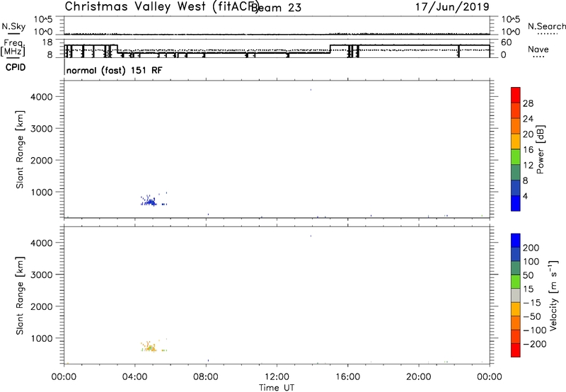Click the -200 label on velocity colorbar
The width and height of the screenshot is (566, 392).
pos(535,344)
